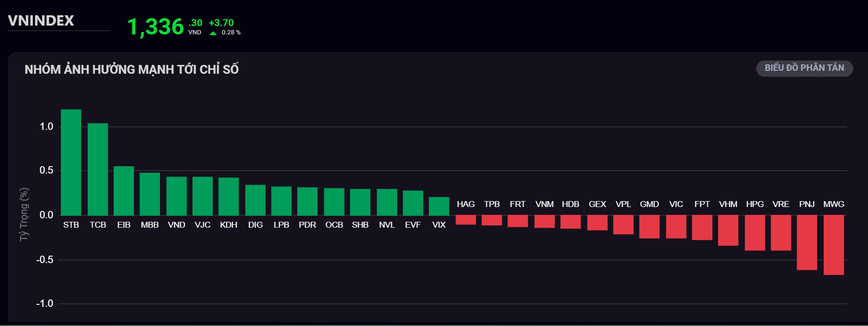Image resolution: width=868 pixels, height=326 pixels.
Task: Click the red GEX bar
Action: pos(597,223)
